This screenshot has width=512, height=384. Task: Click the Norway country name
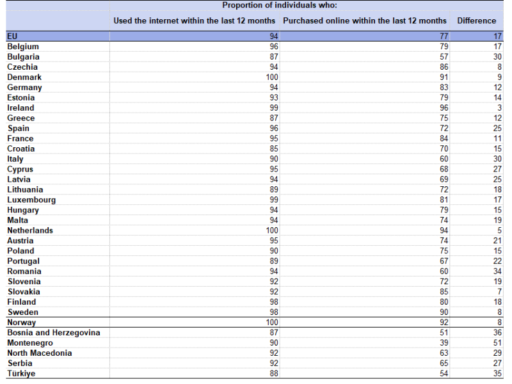(x=21, y=322)
